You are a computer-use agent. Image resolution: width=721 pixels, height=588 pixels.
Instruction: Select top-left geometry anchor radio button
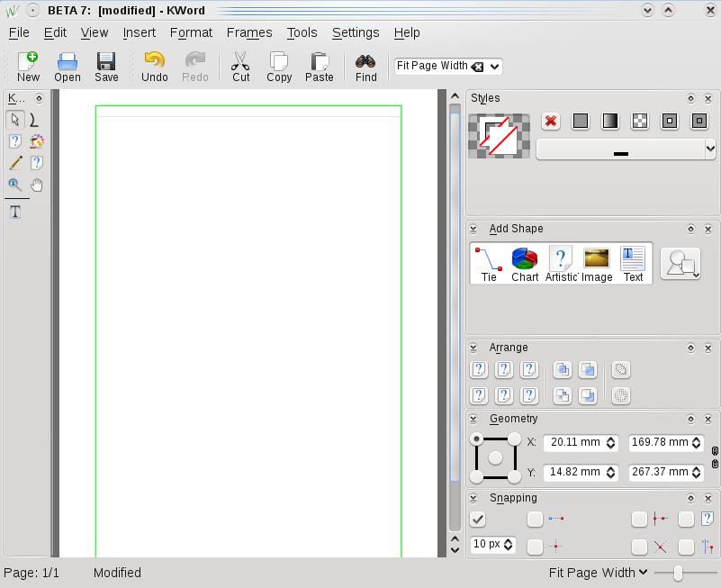[477, 439]
